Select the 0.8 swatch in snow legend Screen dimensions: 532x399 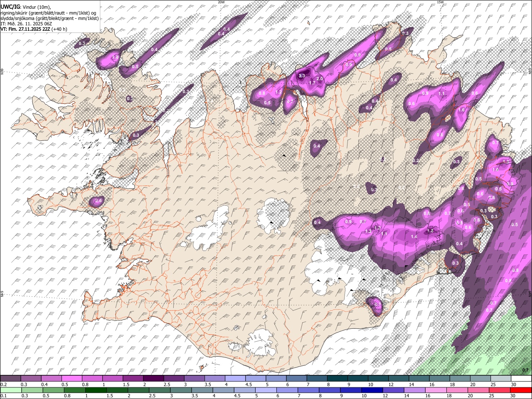[92, 378]
